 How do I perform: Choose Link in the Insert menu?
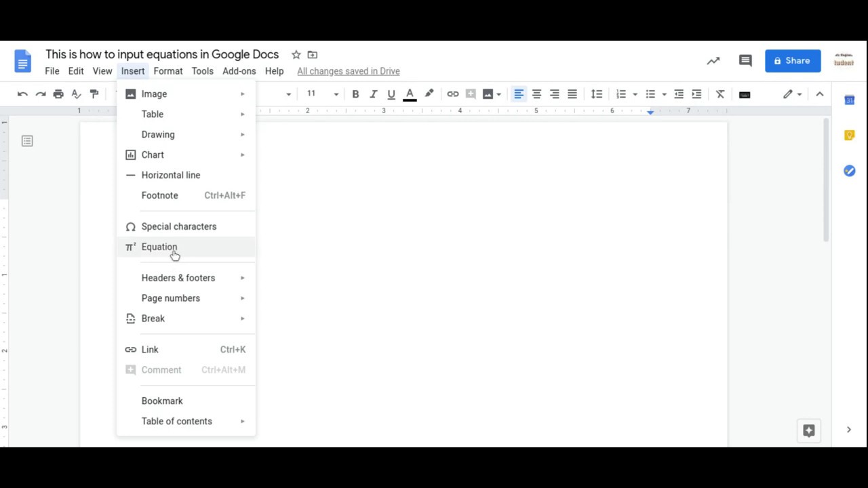186,350
